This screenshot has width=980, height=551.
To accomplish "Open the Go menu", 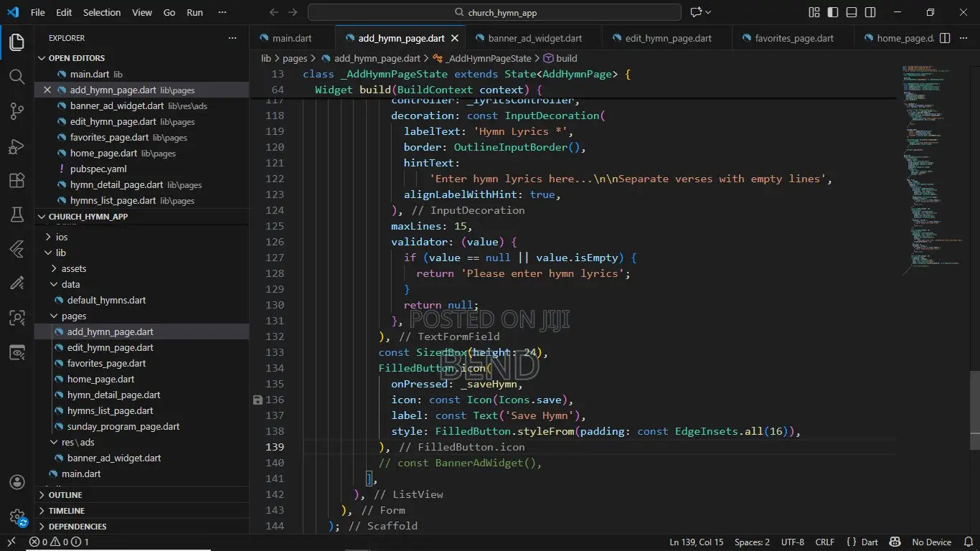I will tap(169, 12).
